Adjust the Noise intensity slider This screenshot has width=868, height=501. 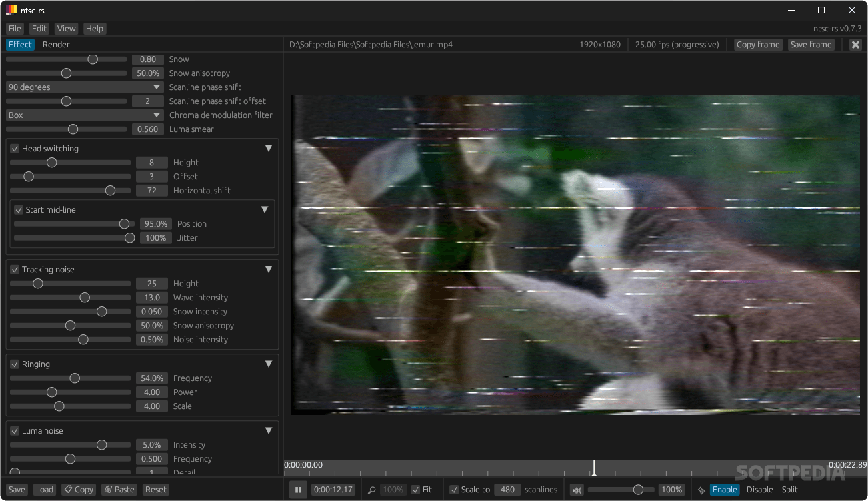tap(71, 340)
